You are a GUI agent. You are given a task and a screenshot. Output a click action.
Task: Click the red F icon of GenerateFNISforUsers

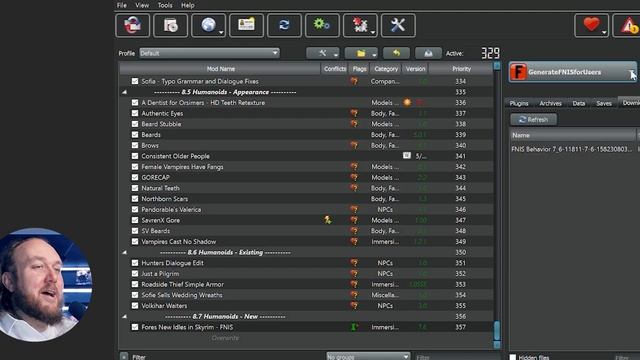pos(518,72)
